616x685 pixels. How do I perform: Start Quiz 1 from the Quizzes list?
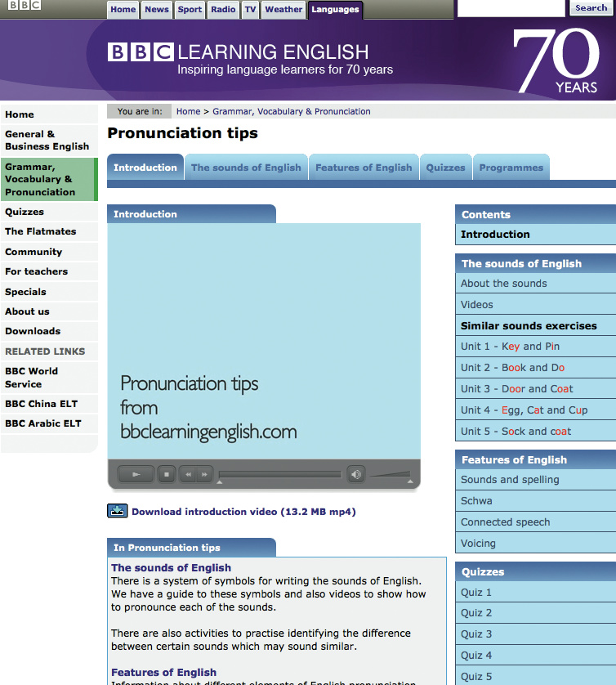tap(536, 593)
